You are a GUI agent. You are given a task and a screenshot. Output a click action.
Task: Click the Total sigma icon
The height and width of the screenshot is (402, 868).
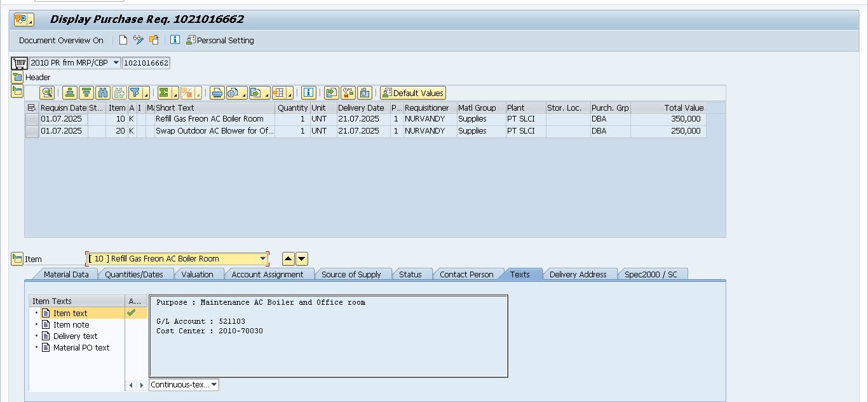click(x=165, y=93)
